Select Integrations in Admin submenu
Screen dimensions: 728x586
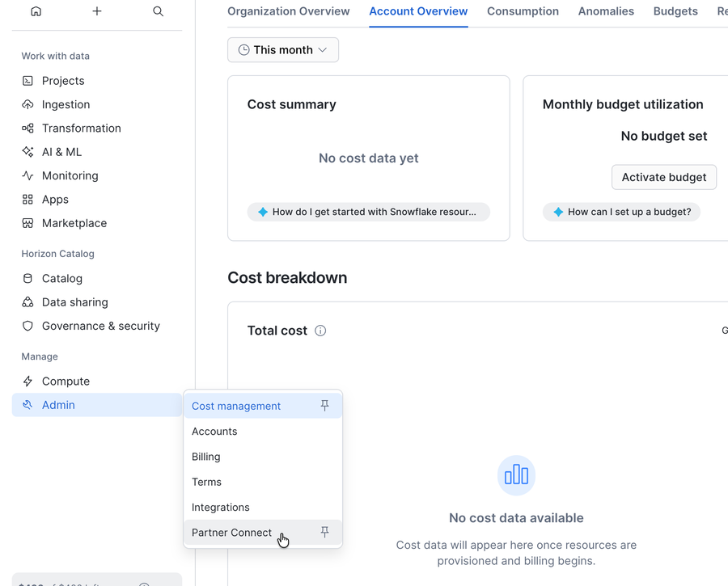(x=263, y=507)
